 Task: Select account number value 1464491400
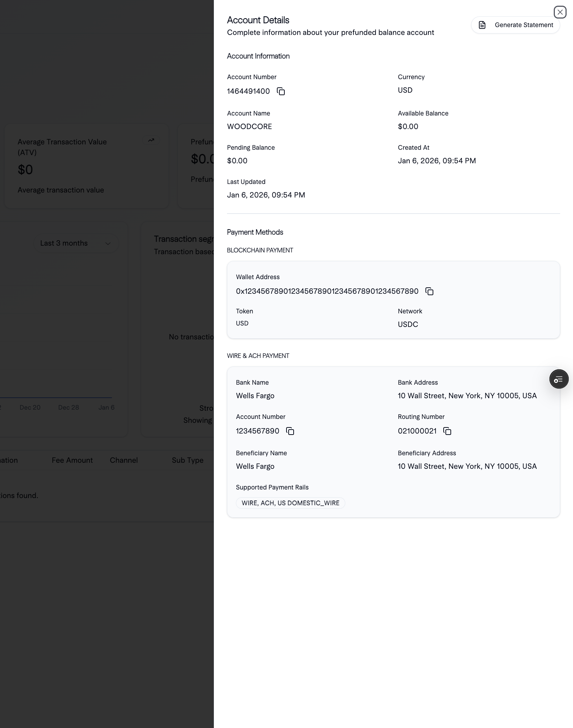point(248,91)
